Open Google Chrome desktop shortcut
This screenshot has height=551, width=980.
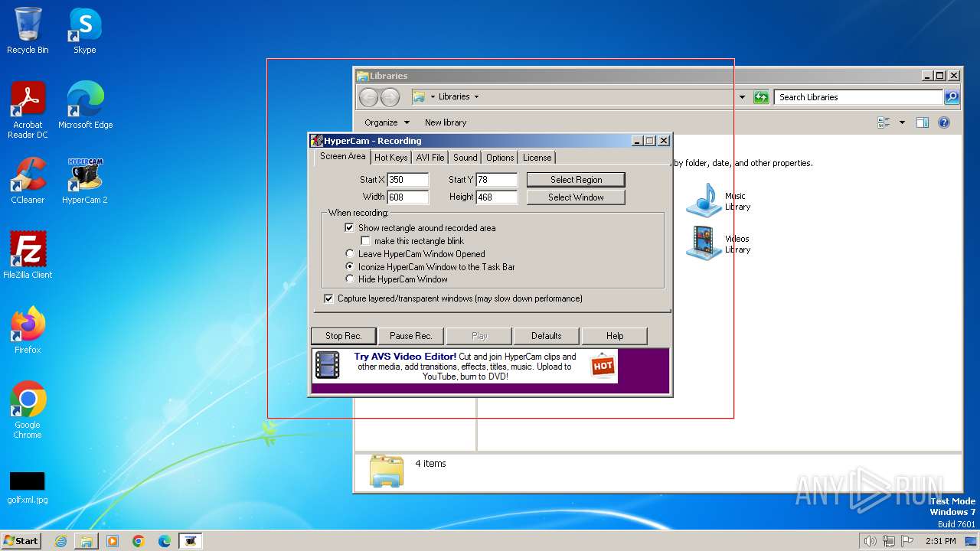tap(28, 409)
